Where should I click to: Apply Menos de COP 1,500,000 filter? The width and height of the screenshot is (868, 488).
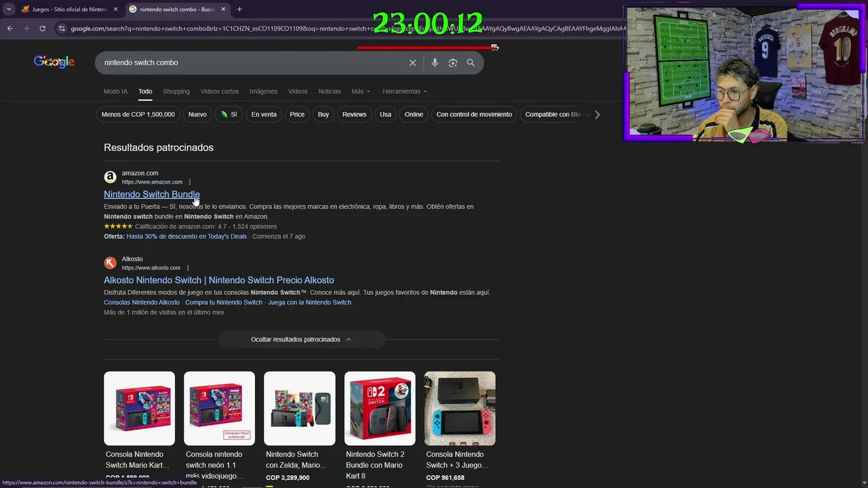click(138, 115)
